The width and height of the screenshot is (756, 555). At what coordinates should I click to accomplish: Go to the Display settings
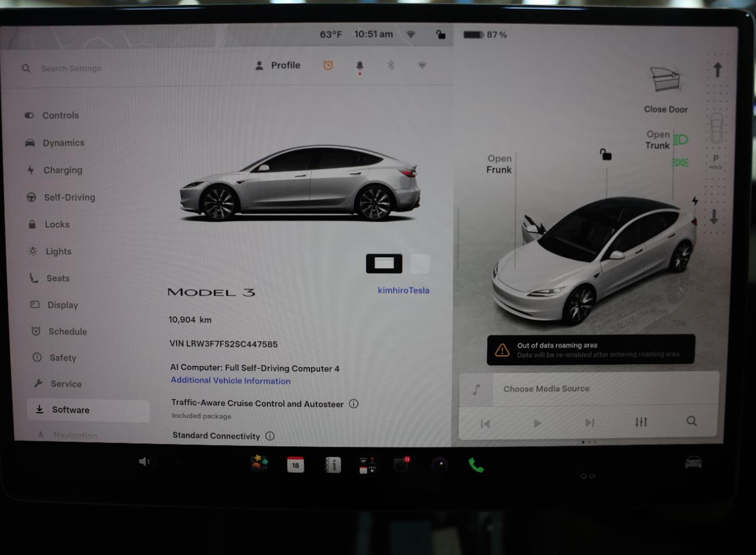[54, 305]
